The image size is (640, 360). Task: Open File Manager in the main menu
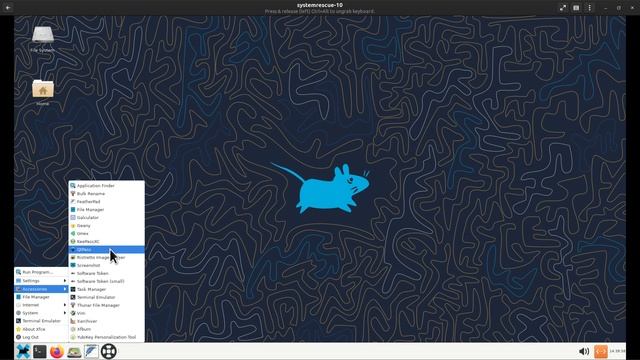tap(41, 297)
